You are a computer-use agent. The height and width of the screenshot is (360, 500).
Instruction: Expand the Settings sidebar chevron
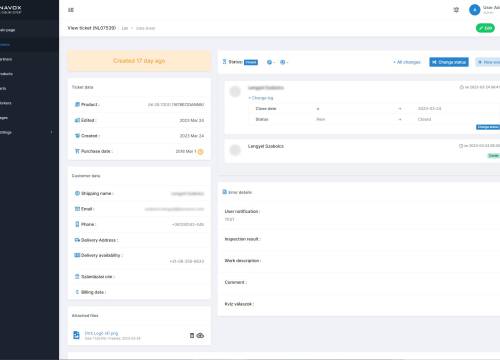[x=51, y=132]
